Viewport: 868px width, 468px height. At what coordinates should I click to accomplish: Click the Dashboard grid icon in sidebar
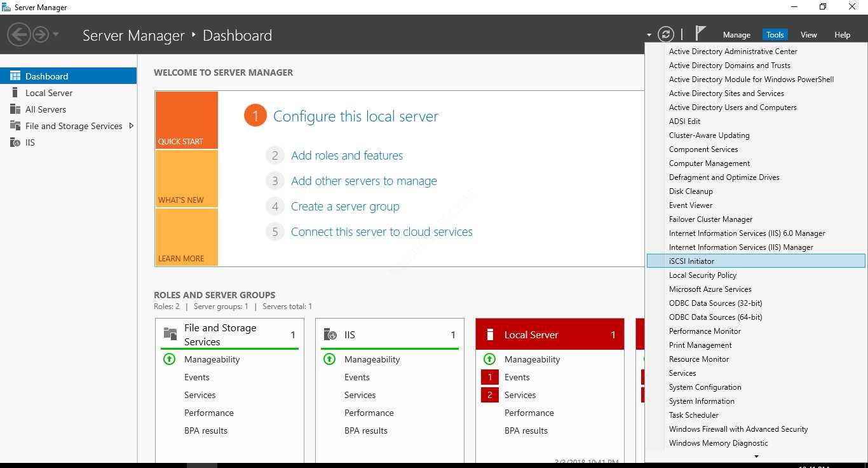pyautogui.click(x=15, y=76)
